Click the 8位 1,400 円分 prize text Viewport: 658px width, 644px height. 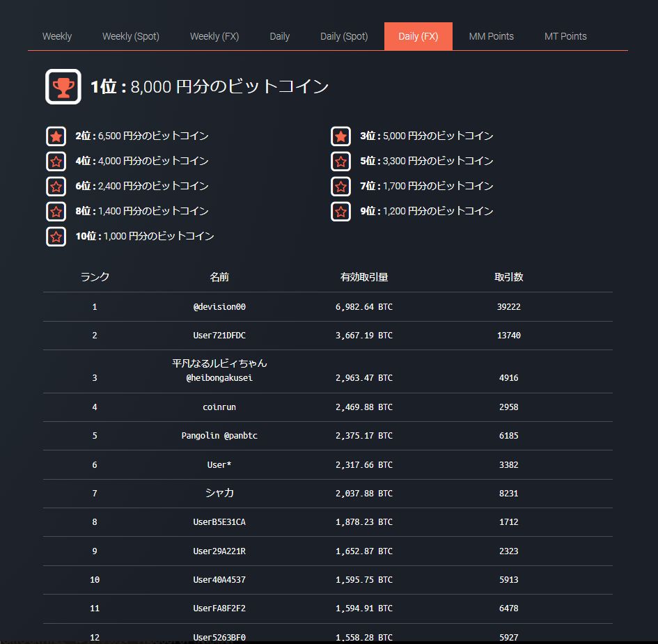click(142, 211)
